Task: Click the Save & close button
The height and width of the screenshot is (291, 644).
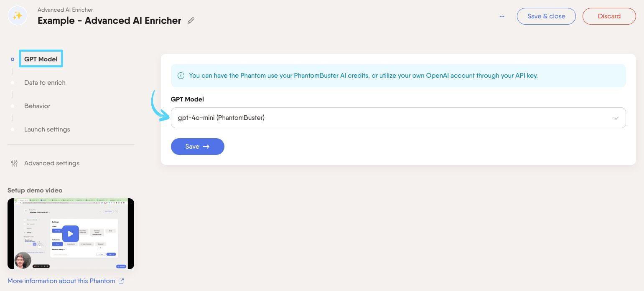Action: tap(546, 16)
